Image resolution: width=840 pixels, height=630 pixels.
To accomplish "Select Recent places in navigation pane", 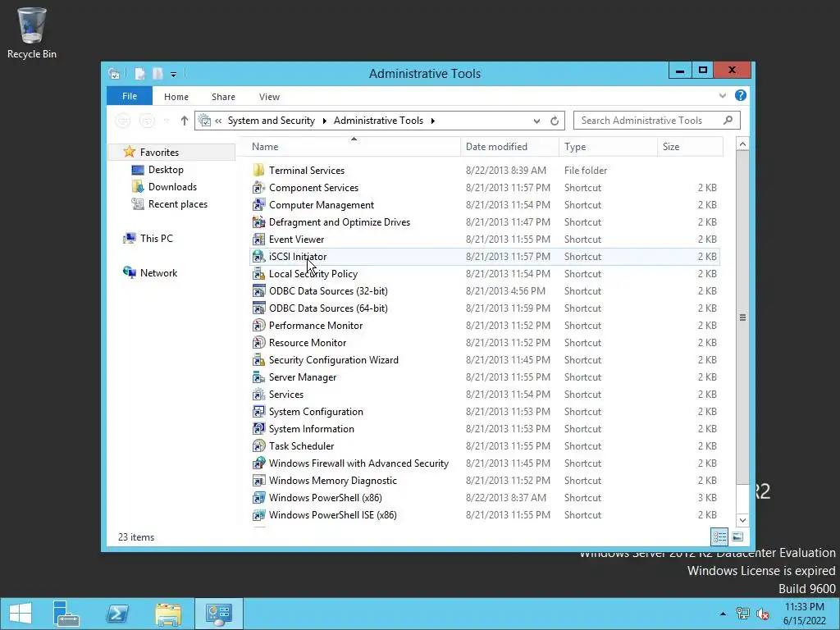I will coord(178,204).
